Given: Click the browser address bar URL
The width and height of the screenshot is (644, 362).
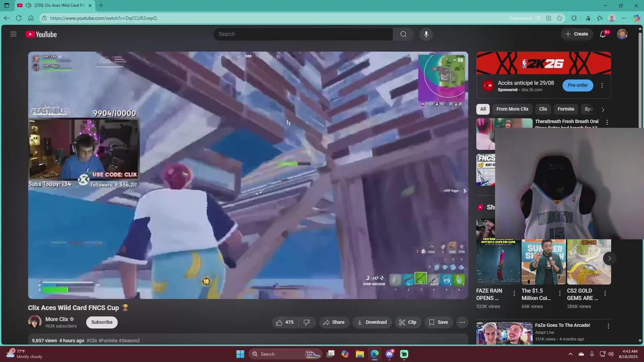Looking at the screenshot, I should click(104, 18).
